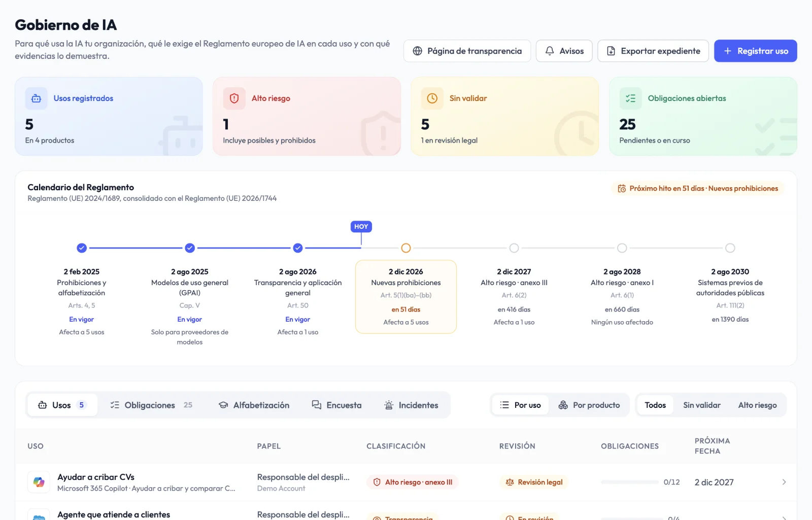Click the Revisión legal status badge

click(534, 482)
